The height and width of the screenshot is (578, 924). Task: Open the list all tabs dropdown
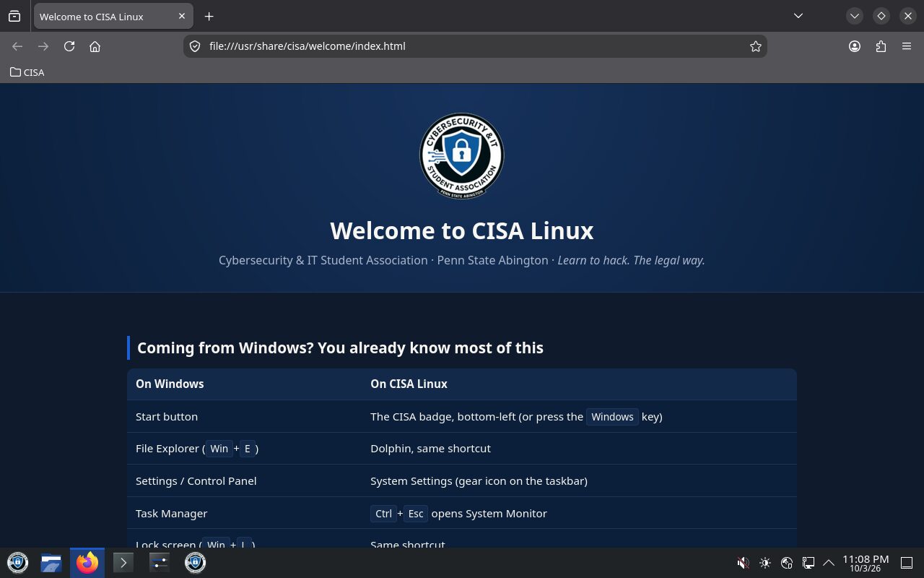point(798,16)
